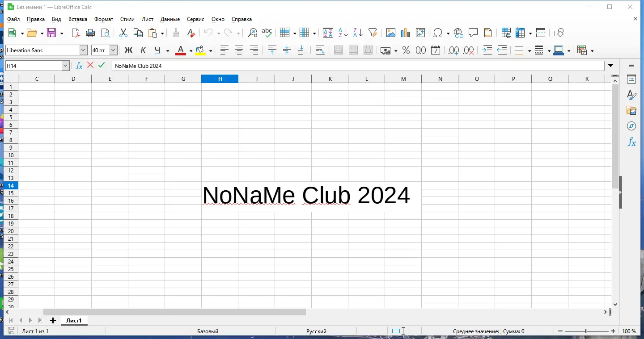Image resolution: width=644 pixels, height=339 pixels.
Task: Insert a pivot table
Action: [x=420, y=33]
